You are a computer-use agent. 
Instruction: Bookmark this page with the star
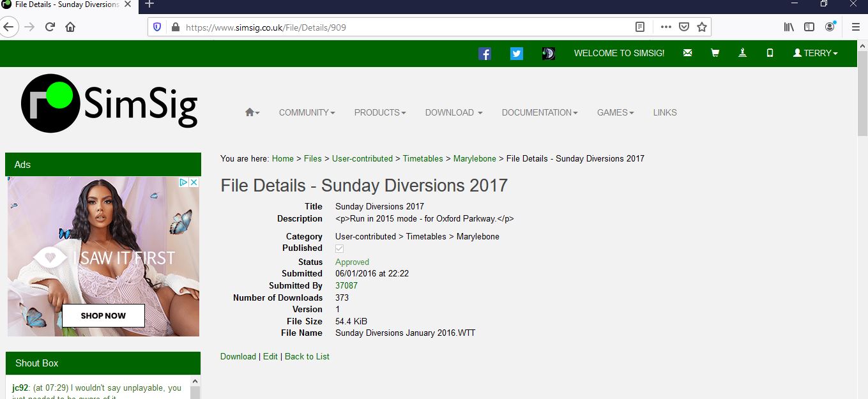[702, 27]
